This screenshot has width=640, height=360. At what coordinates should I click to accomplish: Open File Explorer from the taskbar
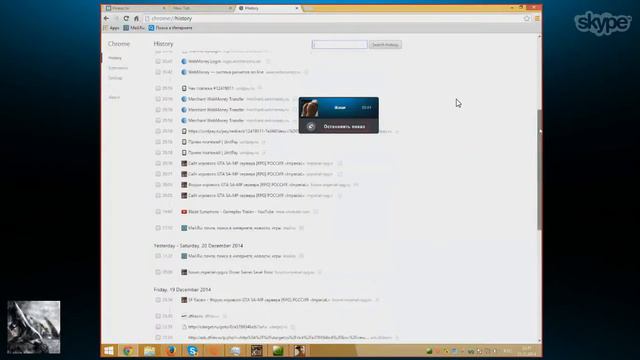pos(149,351)
